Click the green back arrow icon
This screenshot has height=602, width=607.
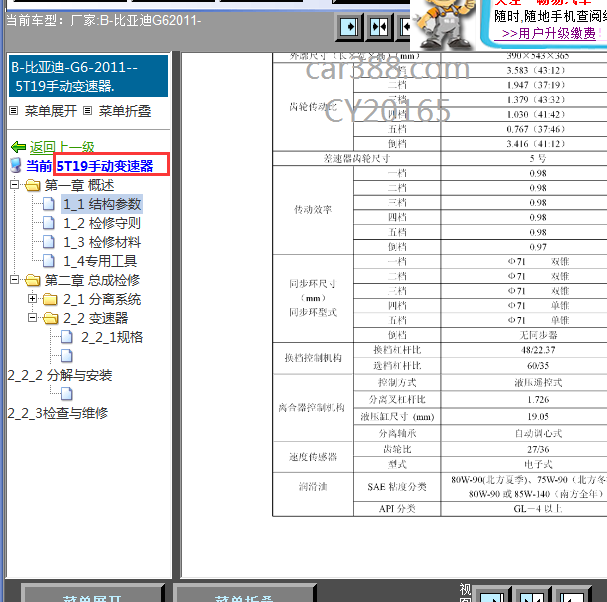click(18, 147)
